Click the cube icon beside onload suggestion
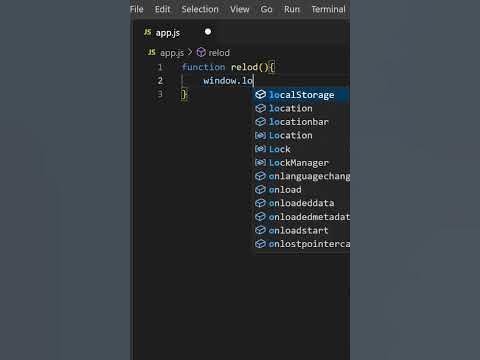The image size is (480, 360). tap(260, 190)
